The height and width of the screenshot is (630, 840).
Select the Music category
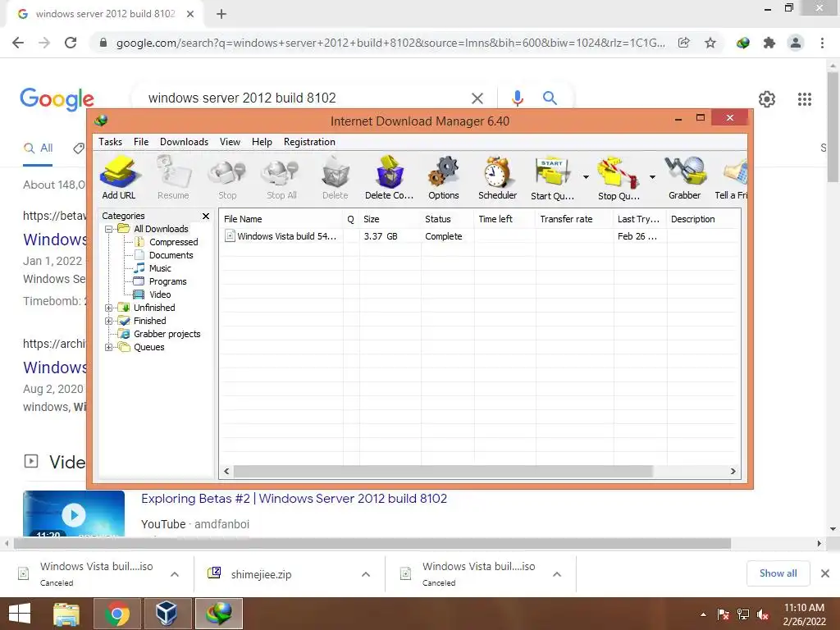160,268
